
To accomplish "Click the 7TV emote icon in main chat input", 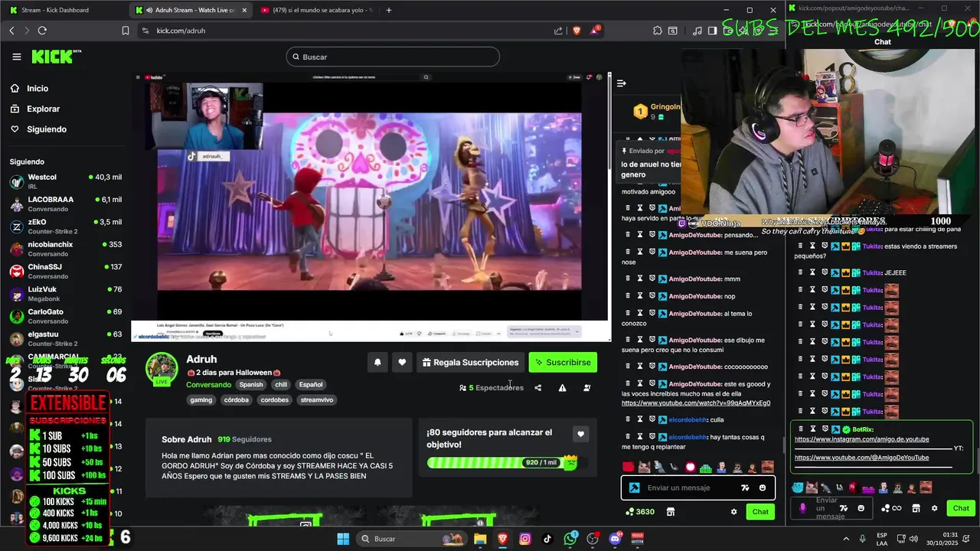I will click(x=745, y=487).
